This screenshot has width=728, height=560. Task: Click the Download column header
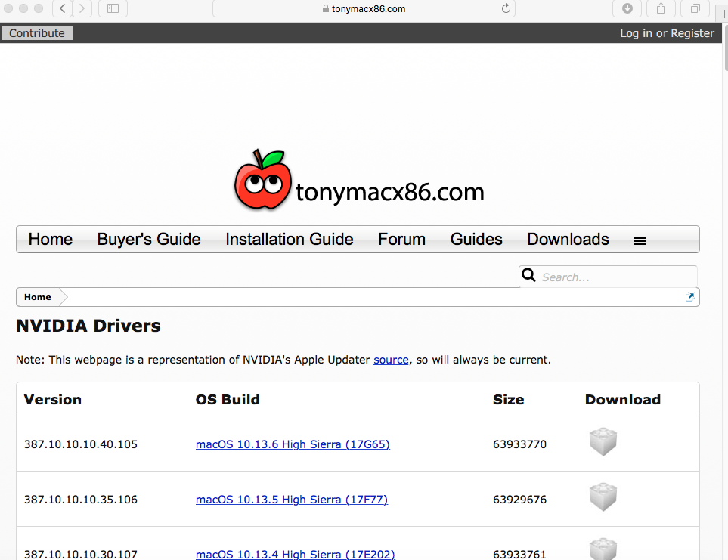pyautogui.click(x=623, y=400)
